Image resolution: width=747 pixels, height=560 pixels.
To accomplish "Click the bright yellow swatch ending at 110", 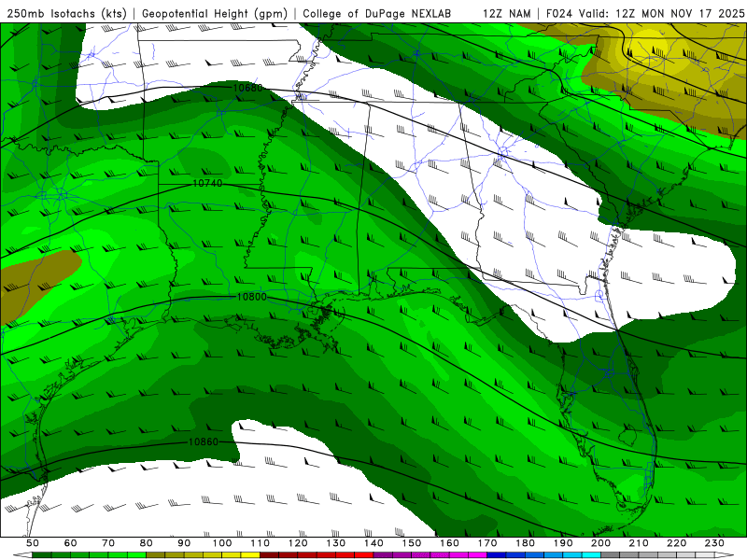I will click(250, 555).
